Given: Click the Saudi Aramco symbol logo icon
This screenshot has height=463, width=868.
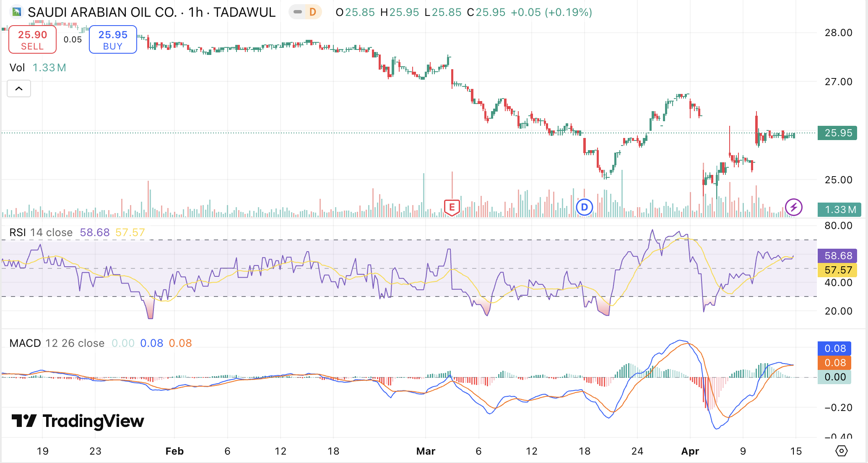Looking at the screenshot, I should (16, 12).
